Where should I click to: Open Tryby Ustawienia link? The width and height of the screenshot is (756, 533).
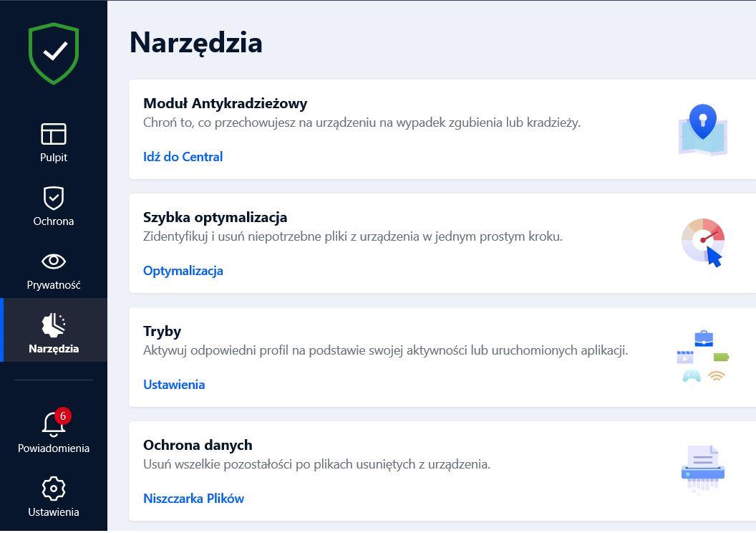pos(174,385)
